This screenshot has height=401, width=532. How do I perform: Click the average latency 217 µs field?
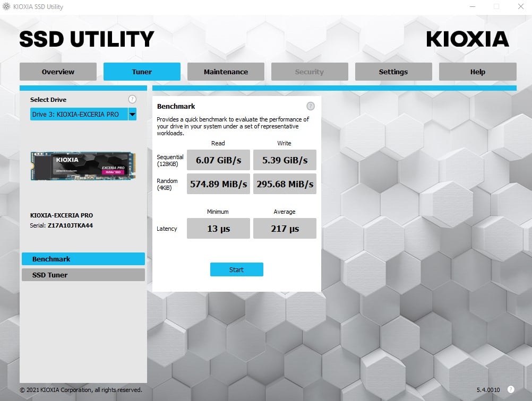click(285, 229)
